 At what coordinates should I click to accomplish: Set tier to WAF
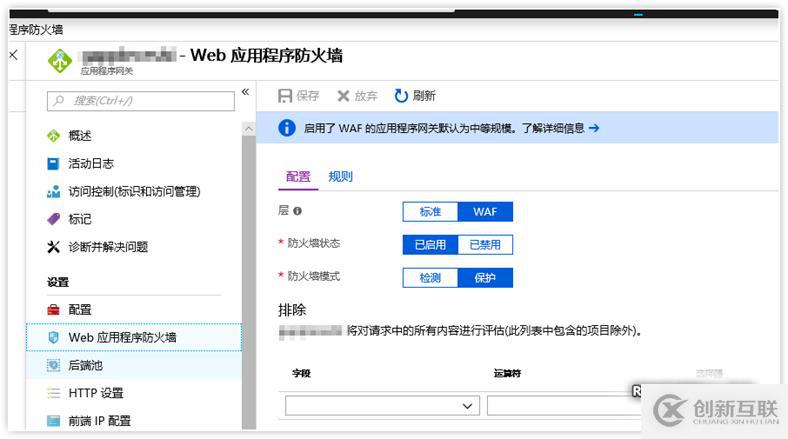coord(485,211)
